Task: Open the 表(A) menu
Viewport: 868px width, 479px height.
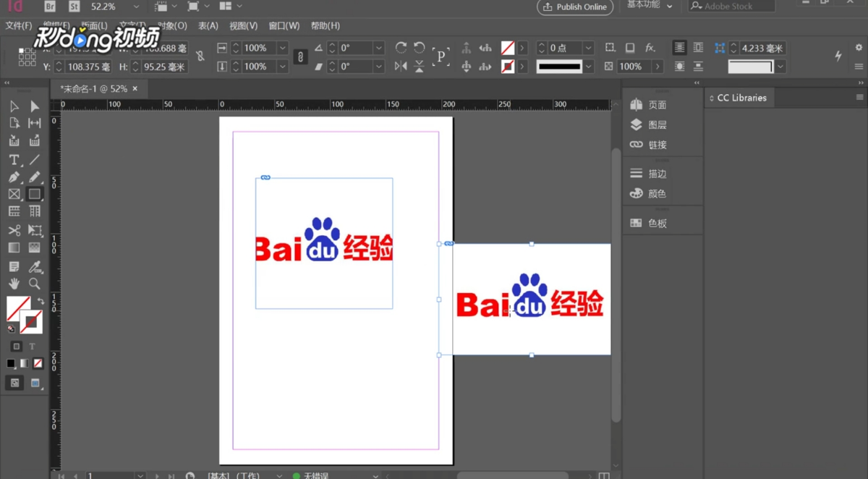Action: tap(208, 25)
